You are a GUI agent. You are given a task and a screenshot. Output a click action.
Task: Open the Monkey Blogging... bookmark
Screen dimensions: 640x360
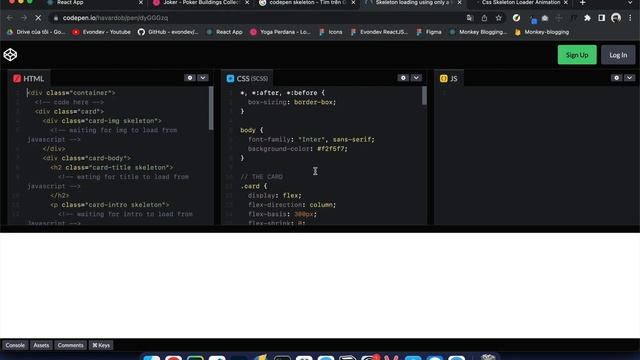coord(478,32)
